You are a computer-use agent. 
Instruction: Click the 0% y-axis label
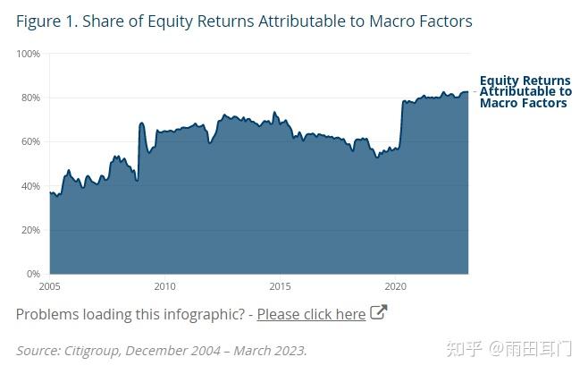(x=33, y=274)
